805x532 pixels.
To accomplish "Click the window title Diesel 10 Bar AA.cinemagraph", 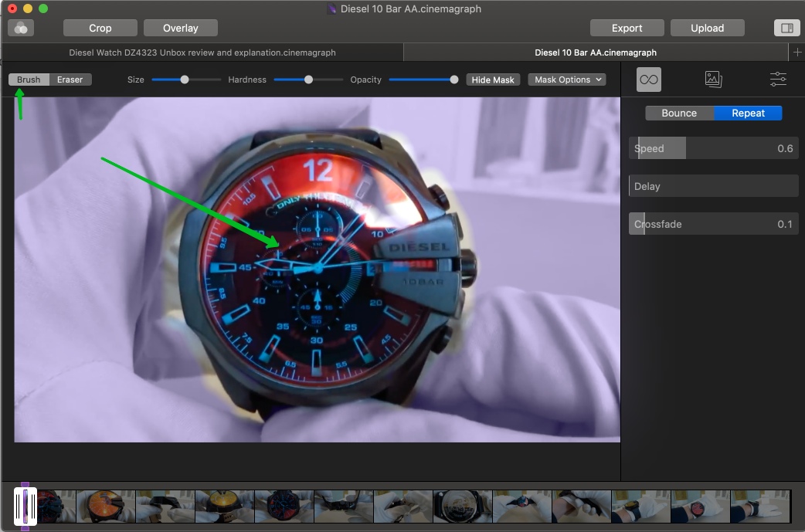I will tap(411, 8).
